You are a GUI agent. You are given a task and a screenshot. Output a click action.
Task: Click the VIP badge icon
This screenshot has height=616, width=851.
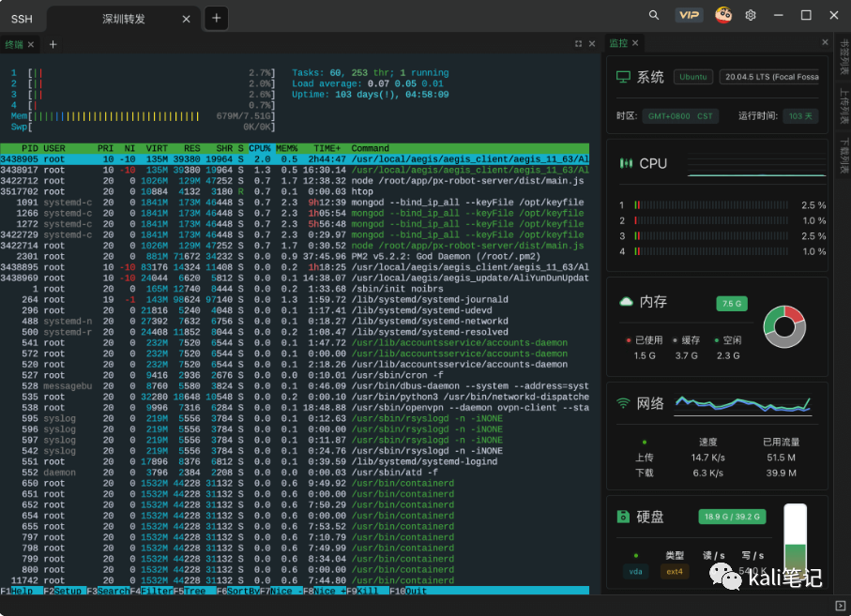689,15
